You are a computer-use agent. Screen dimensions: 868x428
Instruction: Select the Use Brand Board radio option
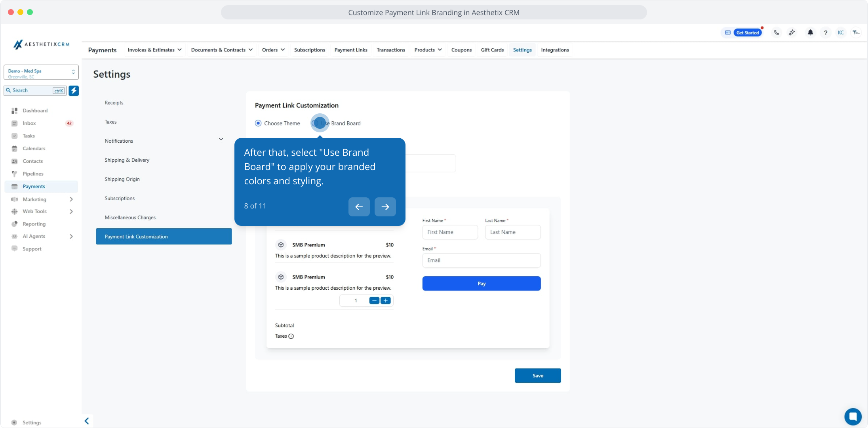point(316,123)
